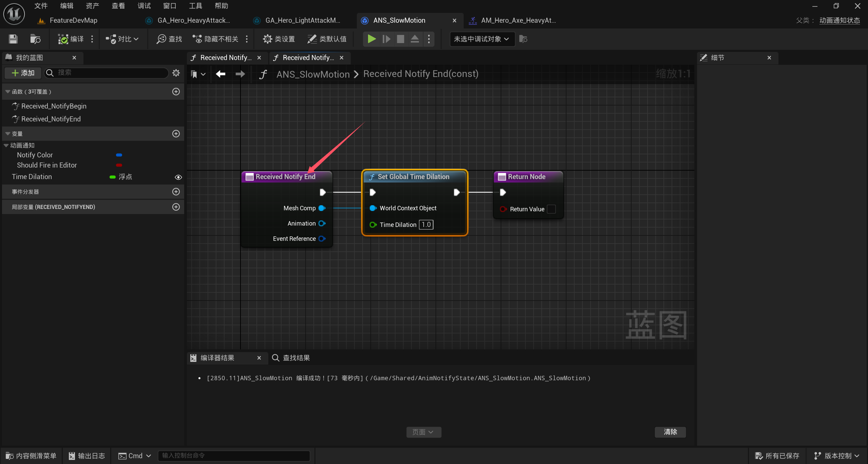The height and width of the screenshot is (464, 868).
Task: Click the console command input field
Action: [234, 456]
